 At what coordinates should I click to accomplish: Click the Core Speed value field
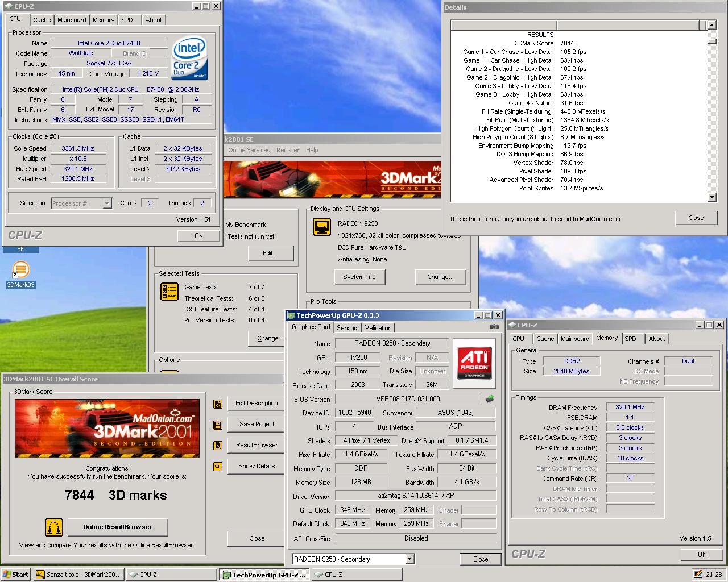coord(78,148)
